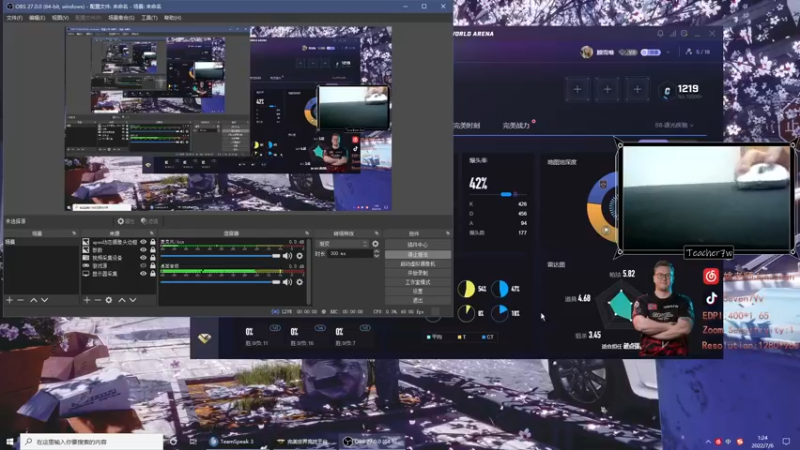Click the 停止推流 stop streaming button

tap(418, 254)
